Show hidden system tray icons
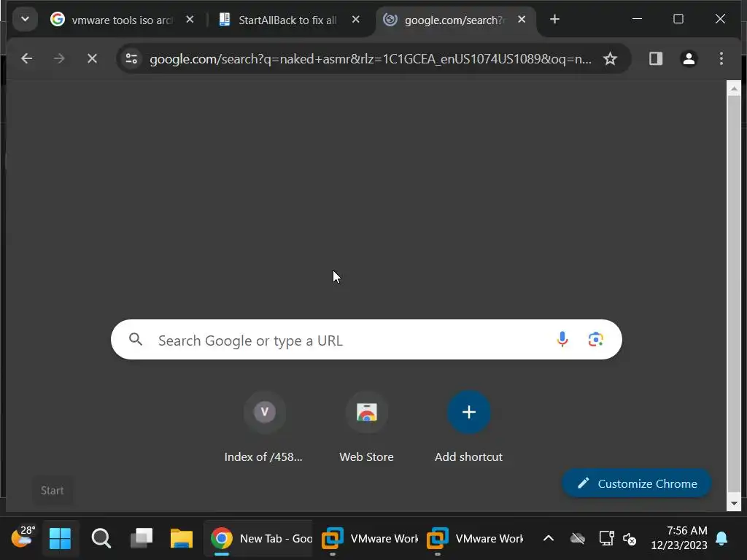 (x=549, y=539)
